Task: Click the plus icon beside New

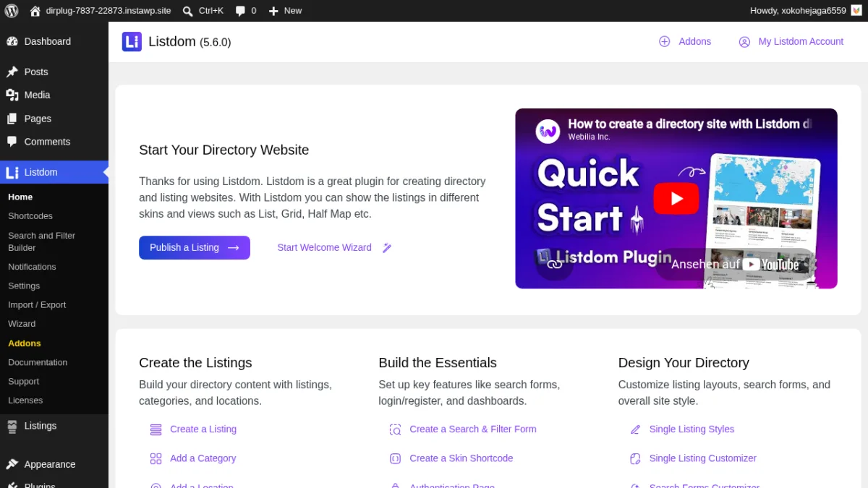Action: [273, 11]
